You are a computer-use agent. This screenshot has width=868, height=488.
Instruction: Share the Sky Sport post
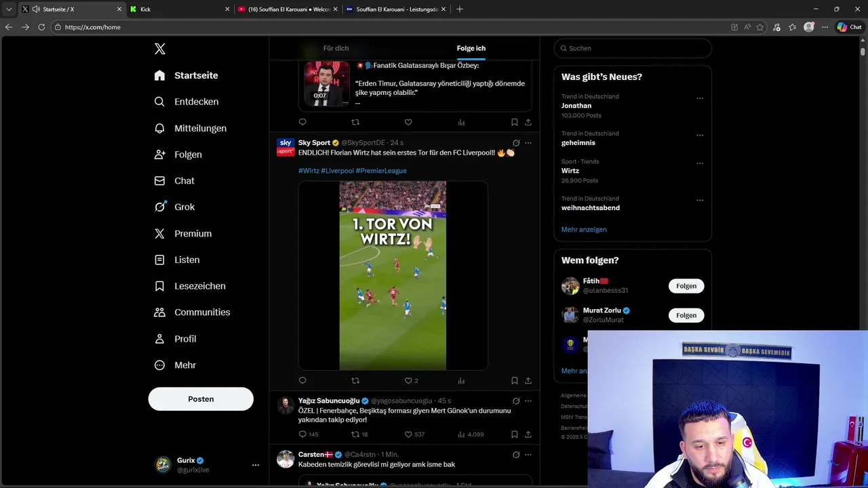point(528,381)
